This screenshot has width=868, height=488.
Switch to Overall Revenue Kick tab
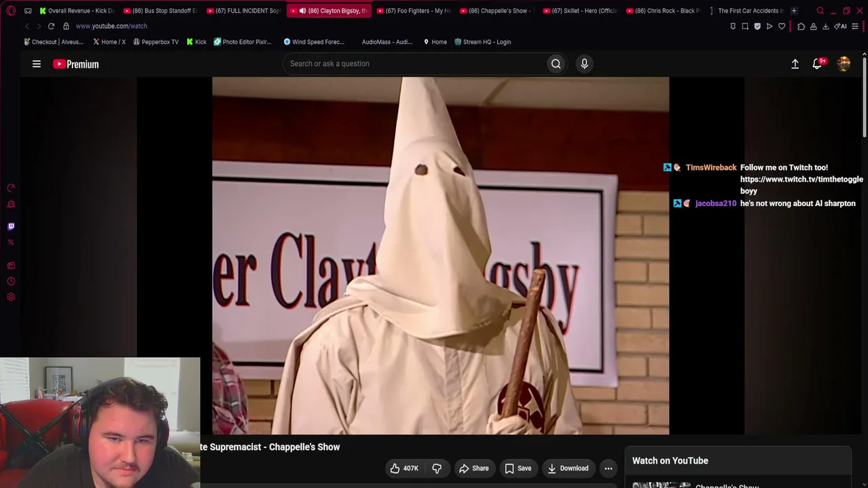point(77,11)
